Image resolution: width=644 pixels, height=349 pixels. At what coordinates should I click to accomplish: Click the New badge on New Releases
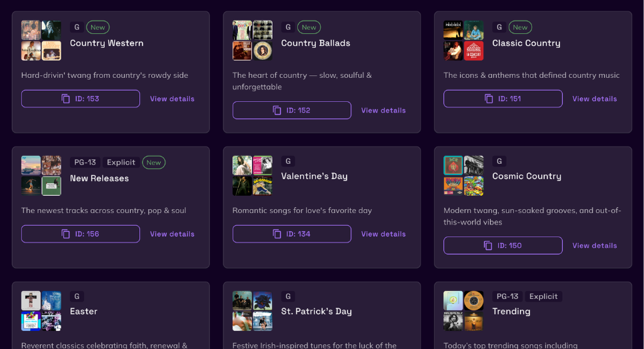(153, 163)
